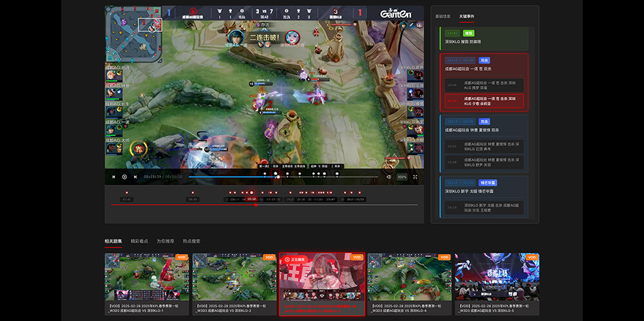Click the highlighted red 击杀 少君 朵莉亚 event
This screenshot has height=321, width=644.
click(484, 101)
